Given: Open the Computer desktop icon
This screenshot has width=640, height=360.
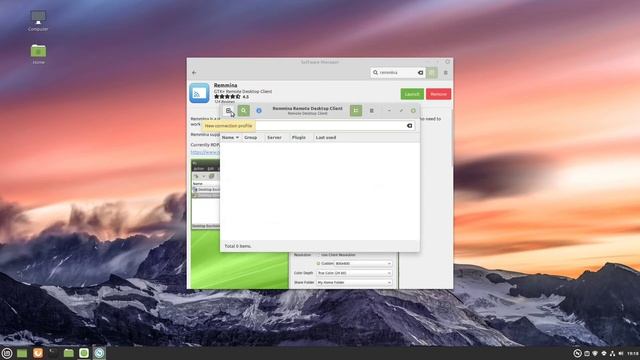Looking at the screenshot, I should tap(38, 21).
